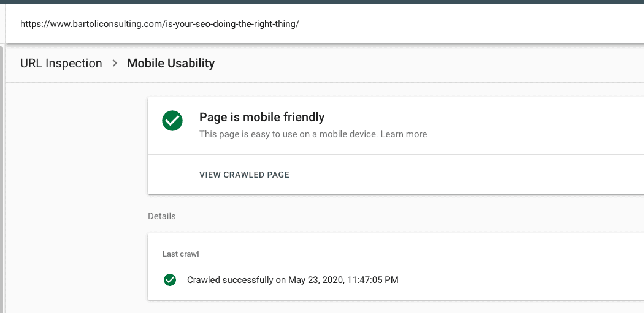Click the Last crawl label
644x313 pixels.
coord(181,254)
